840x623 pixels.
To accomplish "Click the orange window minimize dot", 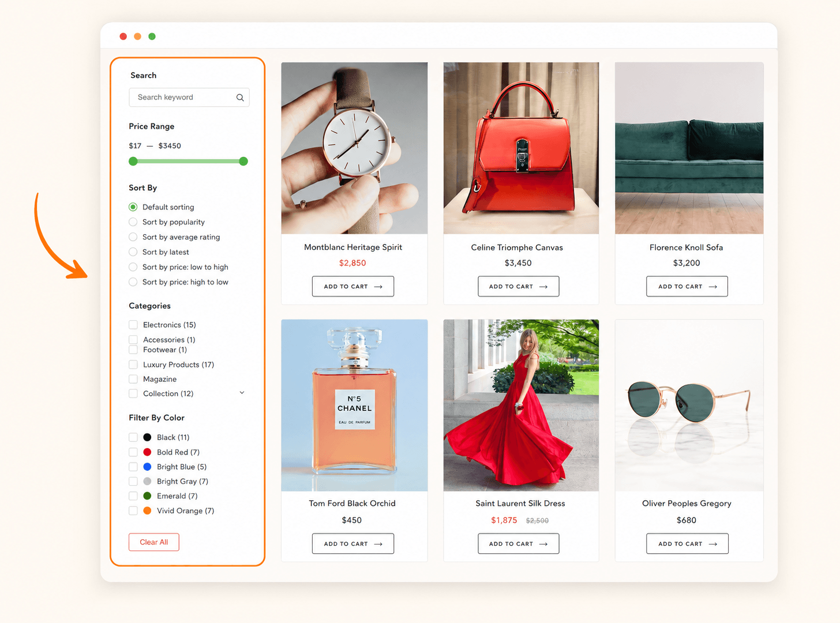I will pos(137,36).
